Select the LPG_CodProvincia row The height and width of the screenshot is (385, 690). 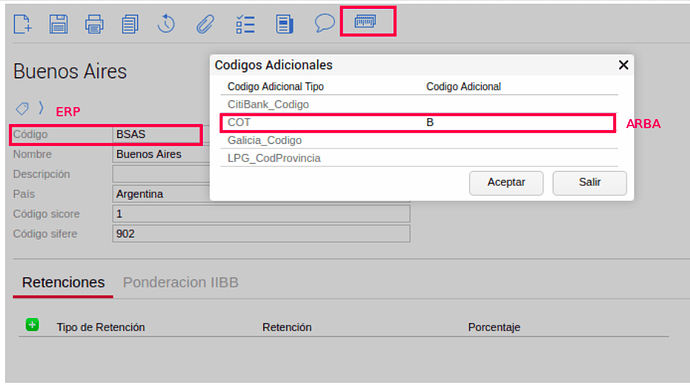pyautogui.click(x=419, y=158)
